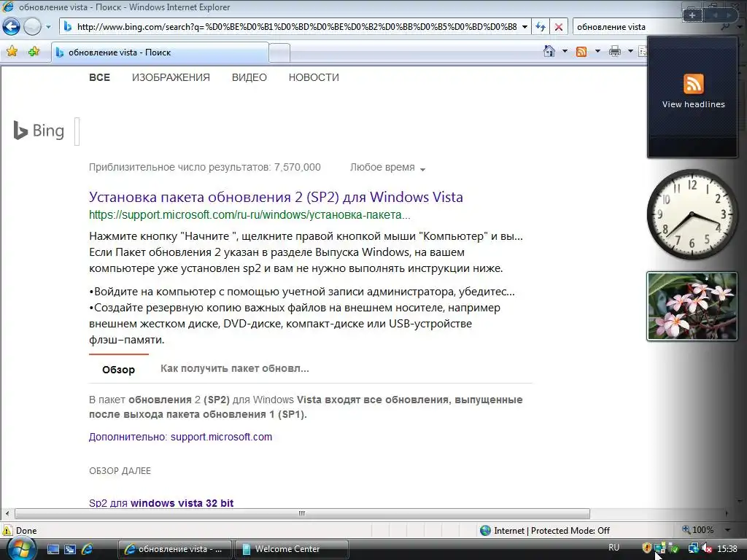Switch to the ИЗОБРАЖЕНИЯ search tab
This screenshot has width=747, height=560.
coord(171,77)
